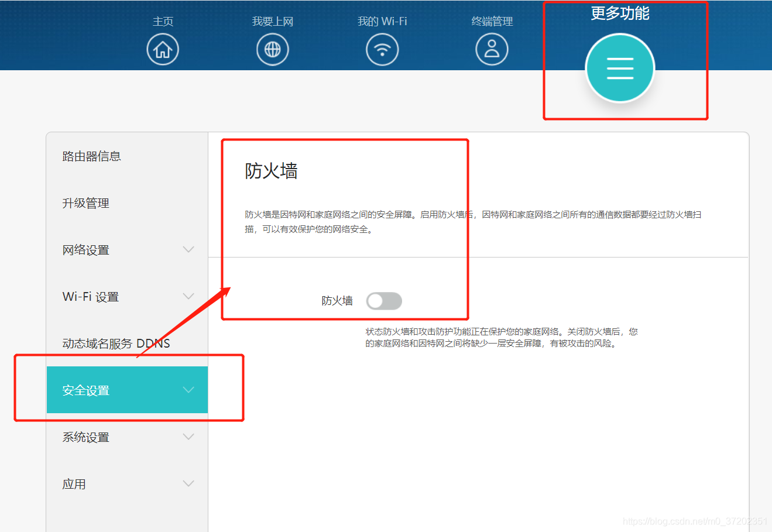Select the 应用 sidebar item
Viewport: 772px width, 532px height.
point(127,484)
